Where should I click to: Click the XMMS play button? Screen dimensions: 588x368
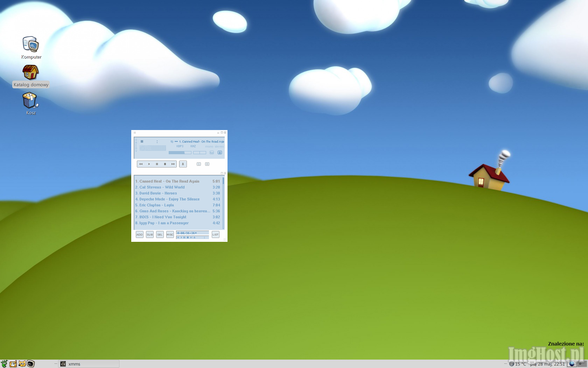[149, 164]
